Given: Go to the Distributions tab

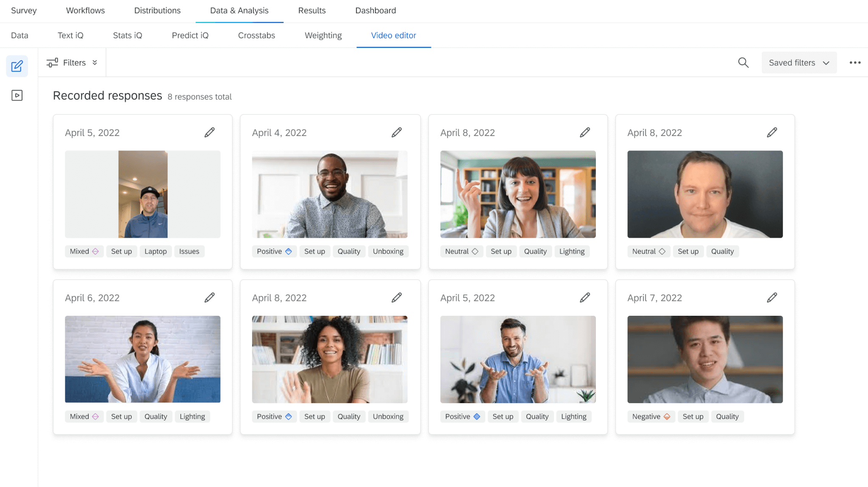Looking at the screenshot, I should coord(157,11).
